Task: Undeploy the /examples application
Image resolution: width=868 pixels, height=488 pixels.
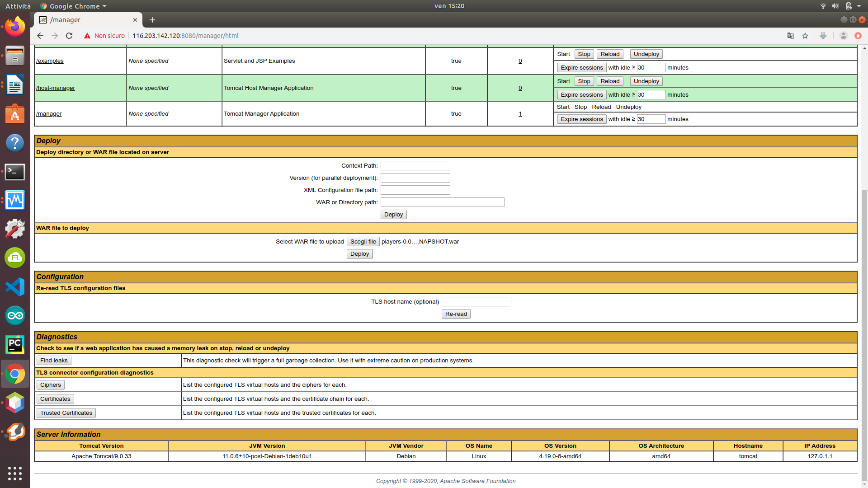Action: (x=646, y=54)
